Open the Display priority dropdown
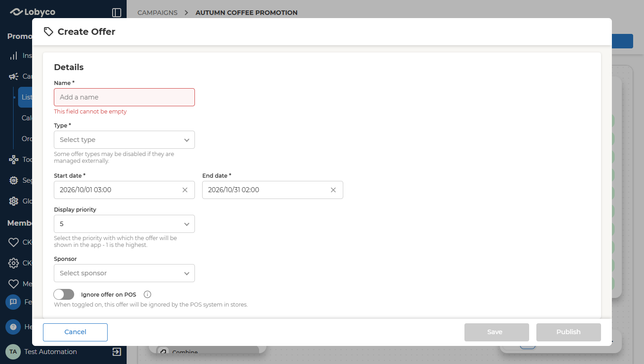Viewport: 644px width, 364px height. tap(124, 224)
